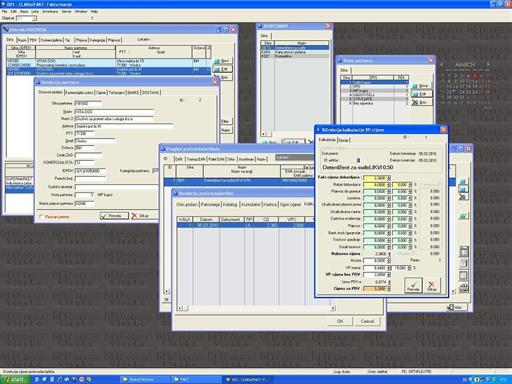The width and height of the screenshot is (512, 384).
Task: Select Bez oporuka row in Vrsta partnera list
Action: (375, 103)
